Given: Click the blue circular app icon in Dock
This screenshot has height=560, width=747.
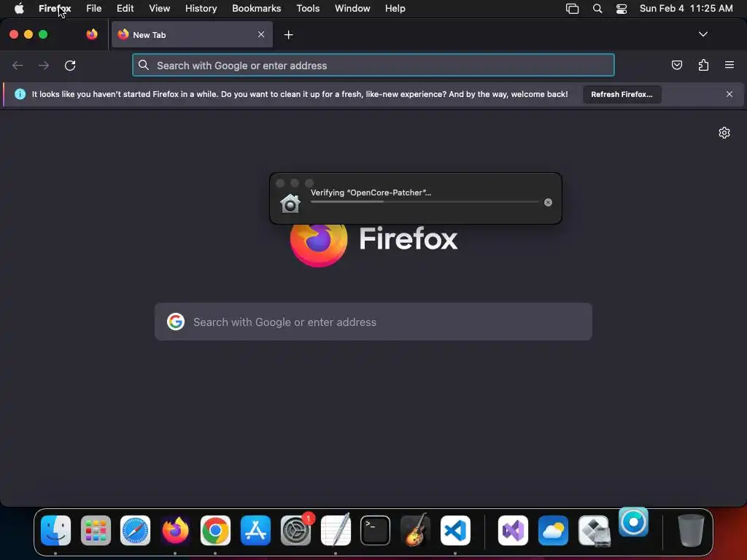Looking at the screenshot, I should click(x=634, y=522).
